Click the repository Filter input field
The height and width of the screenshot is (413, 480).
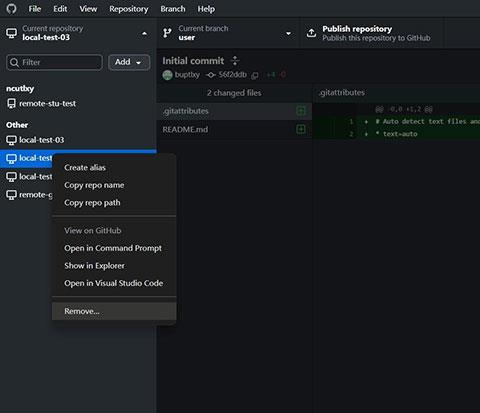(x=54, y=62)
